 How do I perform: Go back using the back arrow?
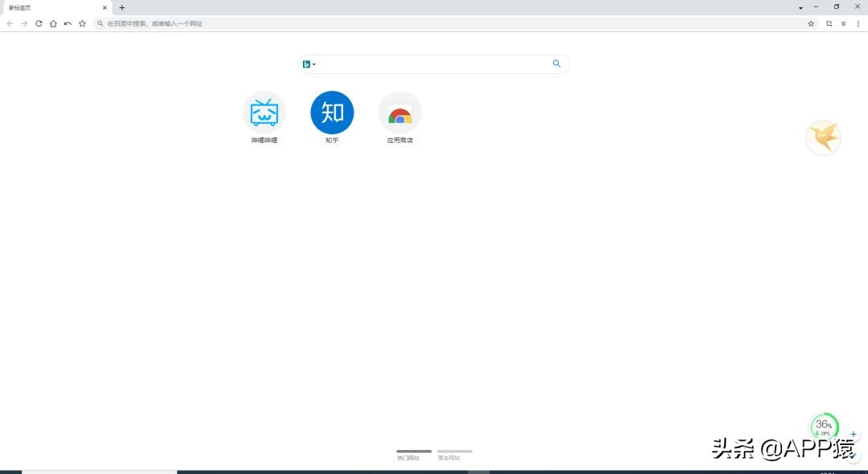point(10,24)
